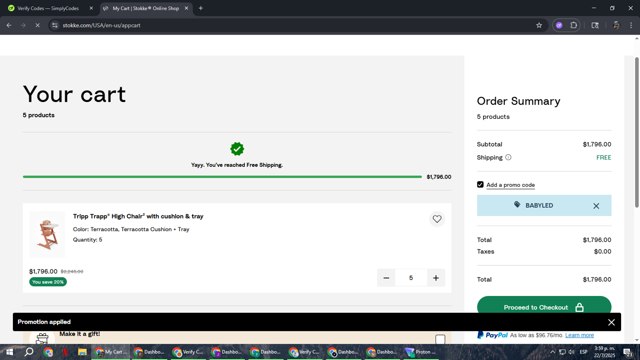
Task: Click the You save 20% badge
Action: coord(48,282)
